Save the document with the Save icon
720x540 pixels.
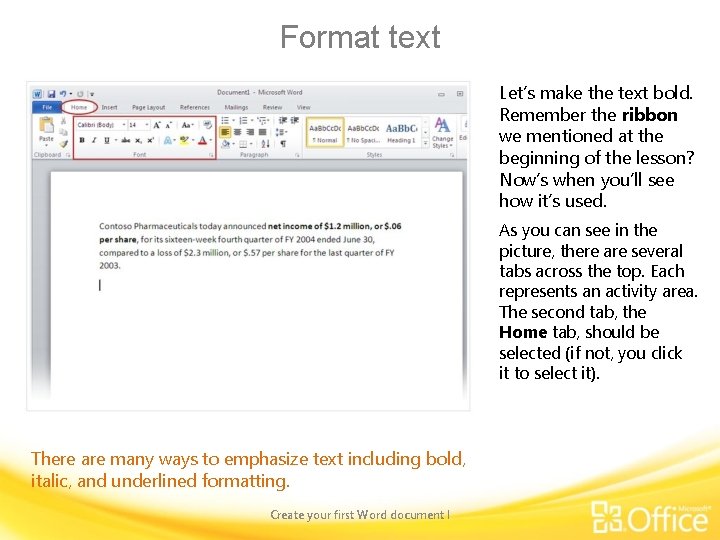[x=51, y=94]
